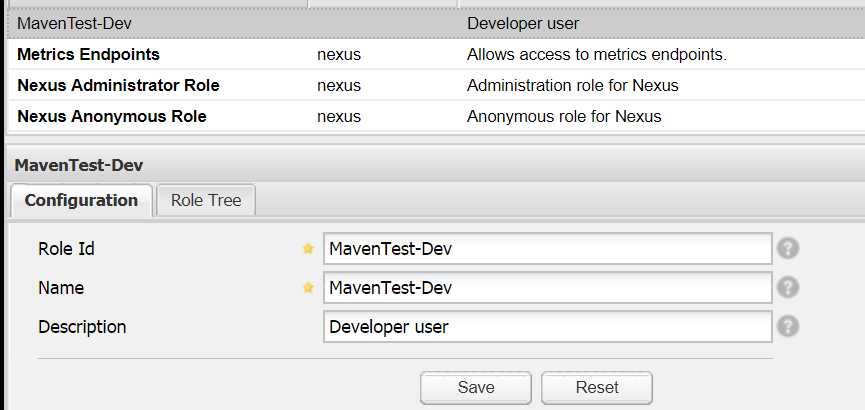Click the 'Administration role for Nexus' description cell
This screenshot has height=410, width=865.
(x=572, y=85)
